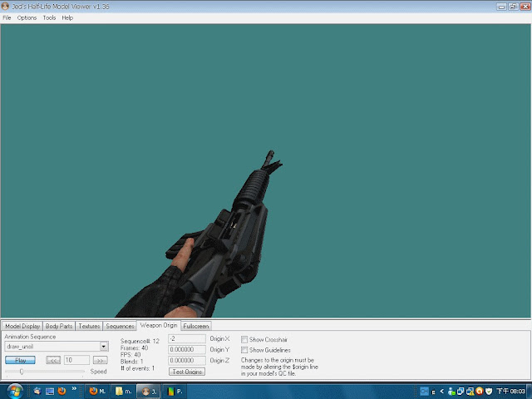Image resolution: width=532 pixels, height=399 pixels.
Task: Click the Windows Start orb
Action: (x=15, y=392)
